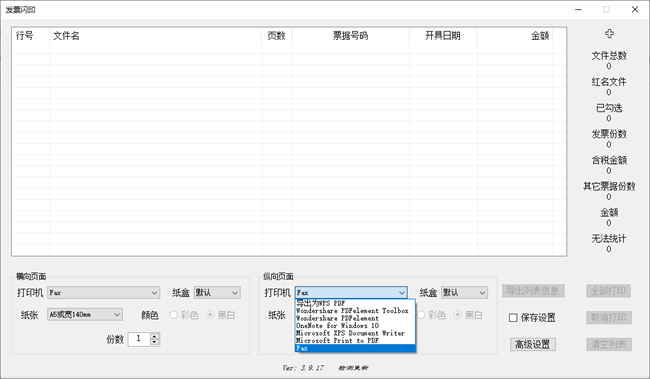Select 黑白 radio in 纵向页面 section
Viewport: 650px width, 379px height.
pyautogui.click(x=458, y=315)
